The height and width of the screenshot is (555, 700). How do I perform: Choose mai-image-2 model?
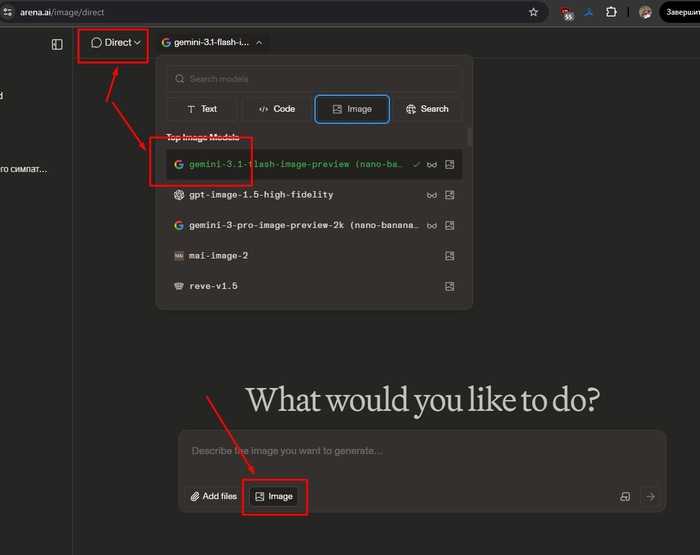pyautogui.click(x=314, y=255)
